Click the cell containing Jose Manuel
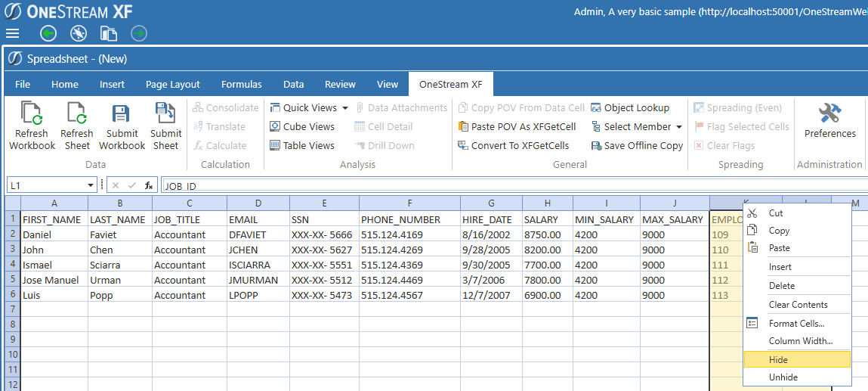Screen dimensions: 868x391 pos(54,280)
